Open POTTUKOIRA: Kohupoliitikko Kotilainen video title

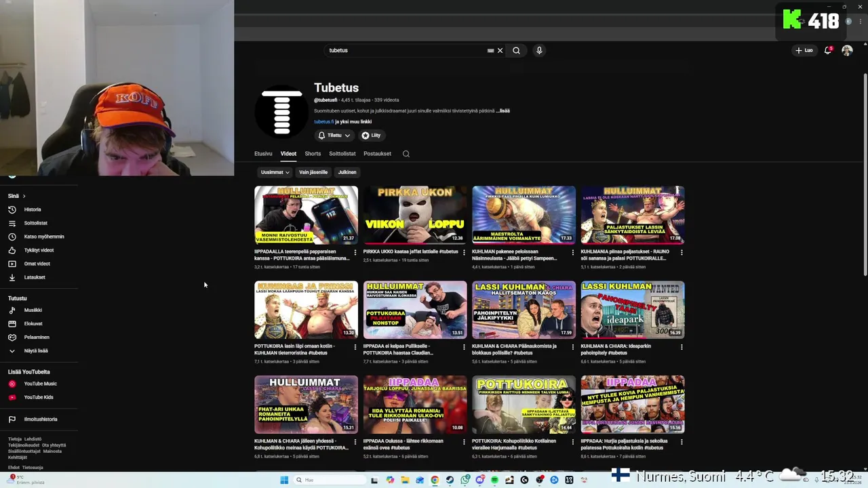click(x=514, y=445)
